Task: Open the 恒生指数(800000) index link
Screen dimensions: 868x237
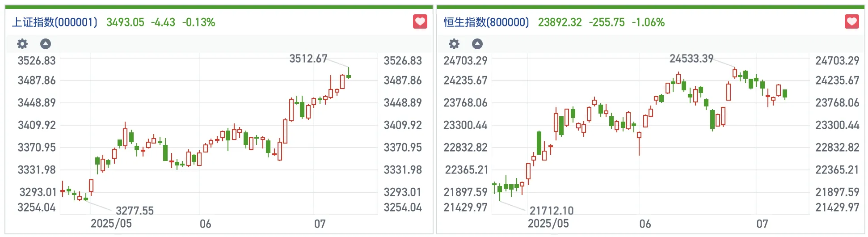Action: pos(486,22)
